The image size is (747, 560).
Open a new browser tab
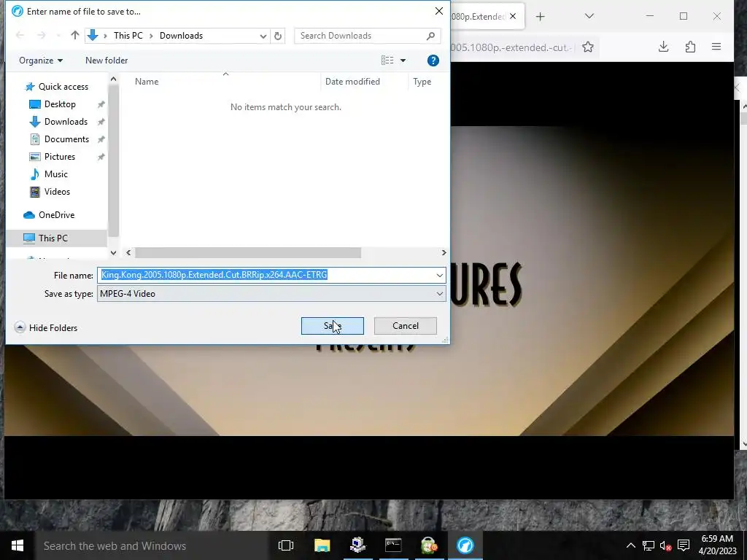tap(540, 17)
